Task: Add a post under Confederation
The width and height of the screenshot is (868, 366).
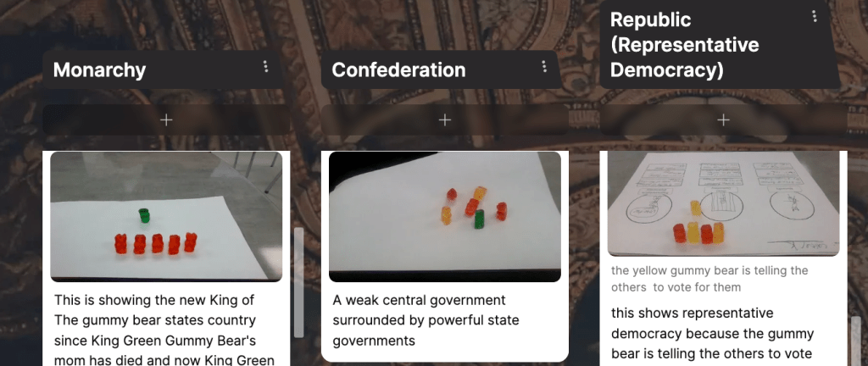Action: pyautogui.click(x=444, y=120)
